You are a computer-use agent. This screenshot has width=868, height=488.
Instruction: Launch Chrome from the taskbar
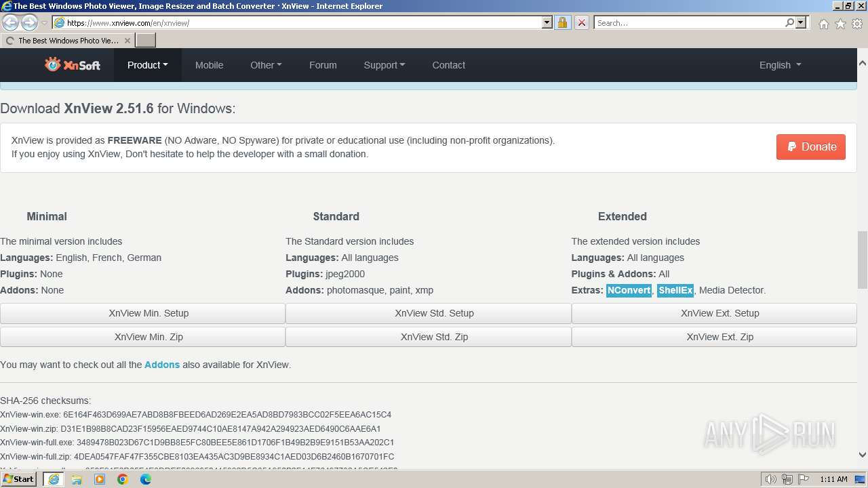(123, 479)
